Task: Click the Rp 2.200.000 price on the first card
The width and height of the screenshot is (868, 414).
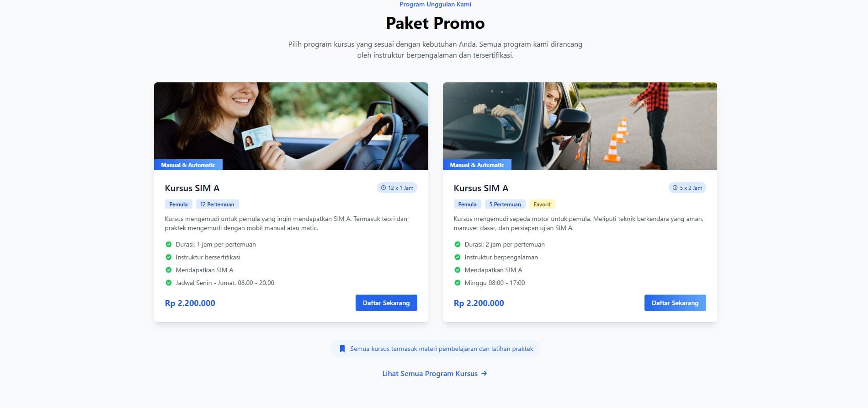Action: 190,303
